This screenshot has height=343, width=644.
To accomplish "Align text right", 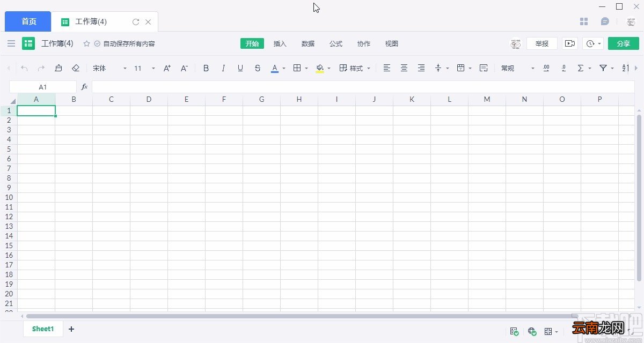I will [421, 68].
